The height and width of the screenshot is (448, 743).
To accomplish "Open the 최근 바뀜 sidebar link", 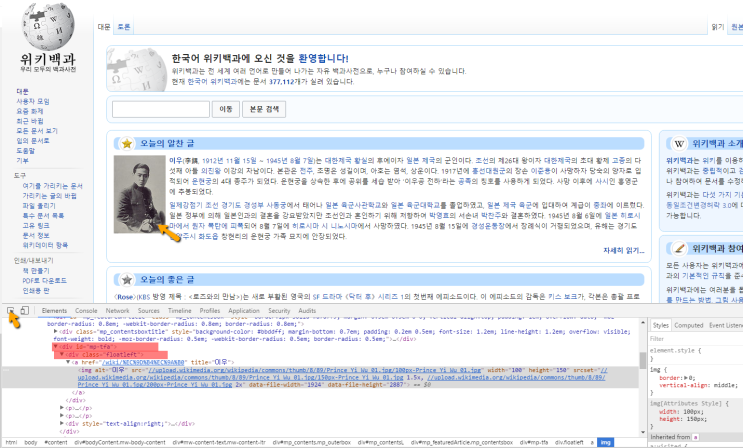I will [30, 121].
